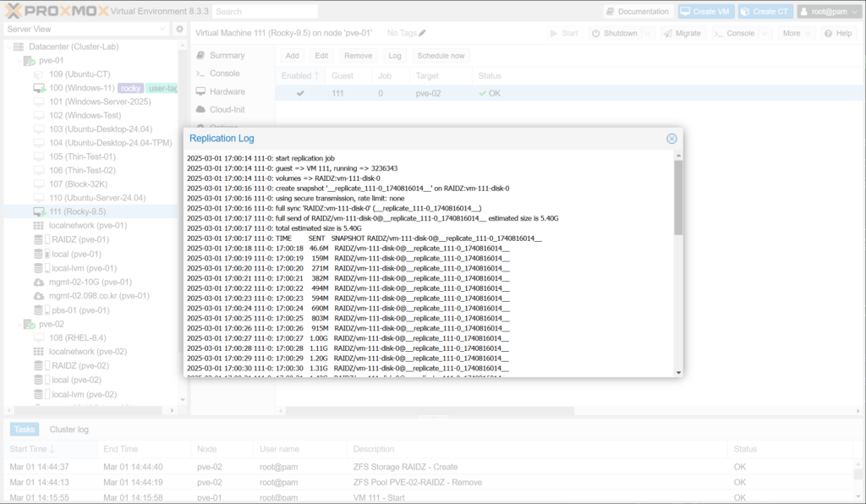The height and width of the screenshot is (504, 866).
Task: Click the Search field in the header
Action: click(265, 12)
